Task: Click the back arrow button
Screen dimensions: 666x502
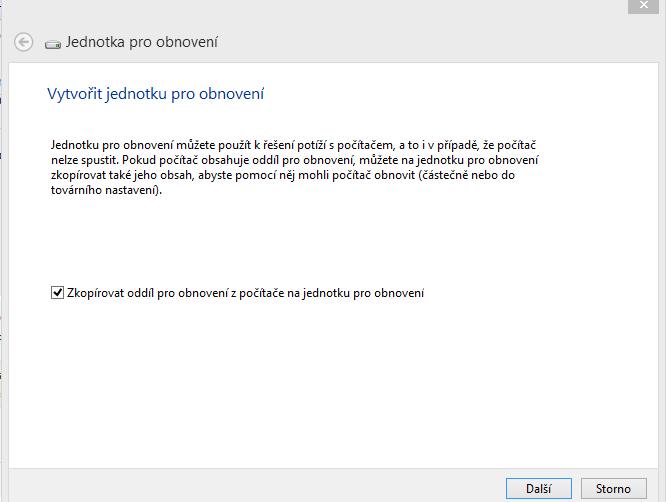Action: [x=23, y=42]
